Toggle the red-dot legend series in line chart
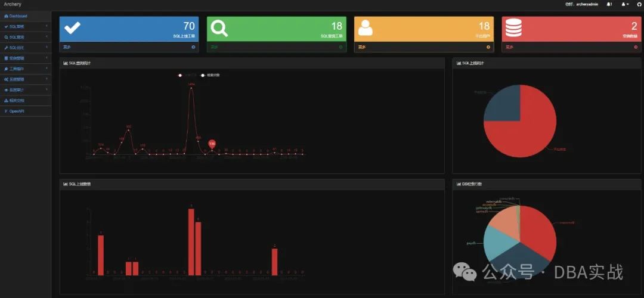This screenshot has width=644, height=298. click(188, 75)
